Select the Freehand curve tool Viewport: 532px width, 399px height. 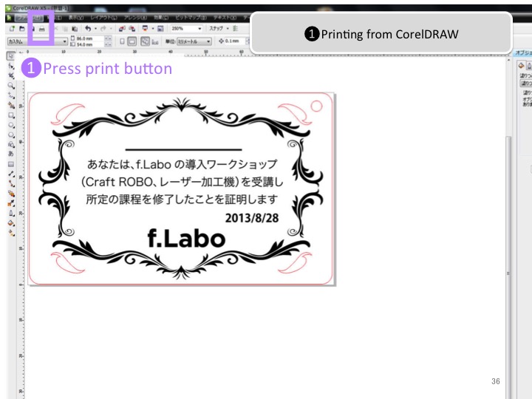(11, 95)
